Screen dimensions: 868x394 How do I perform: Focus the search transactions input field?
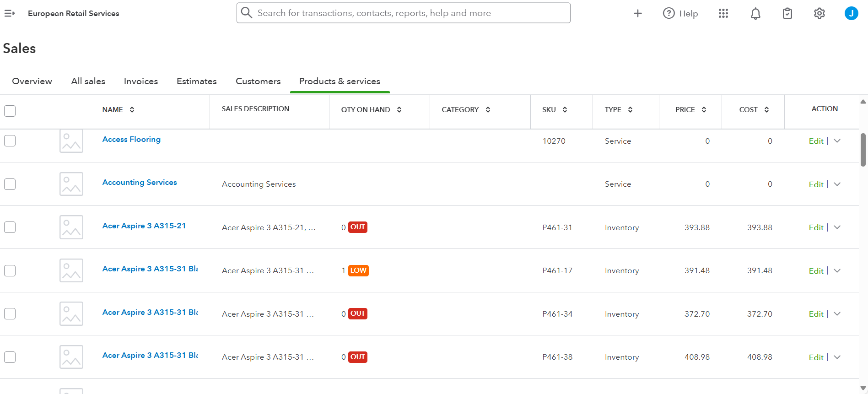(x=403, y=13)
